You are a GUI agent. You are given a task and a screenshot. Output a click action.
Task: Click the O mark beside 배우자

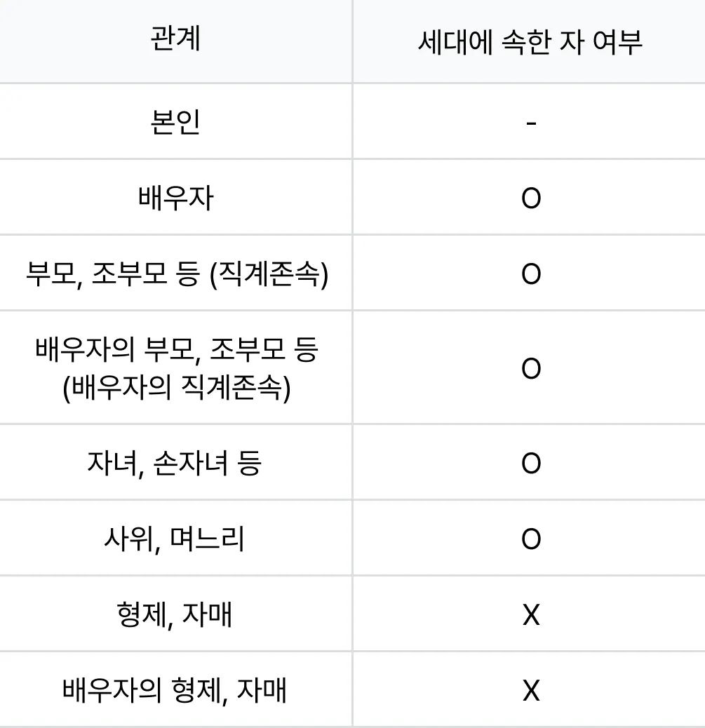tap(531, 198)
